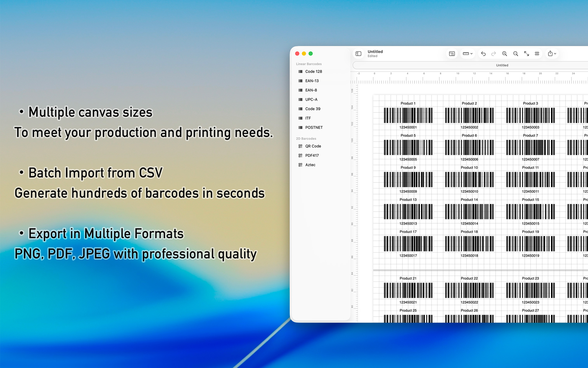Click the "Product 25" label text
588x368 pixels.
pyautogui.click(x=408, y=311)
